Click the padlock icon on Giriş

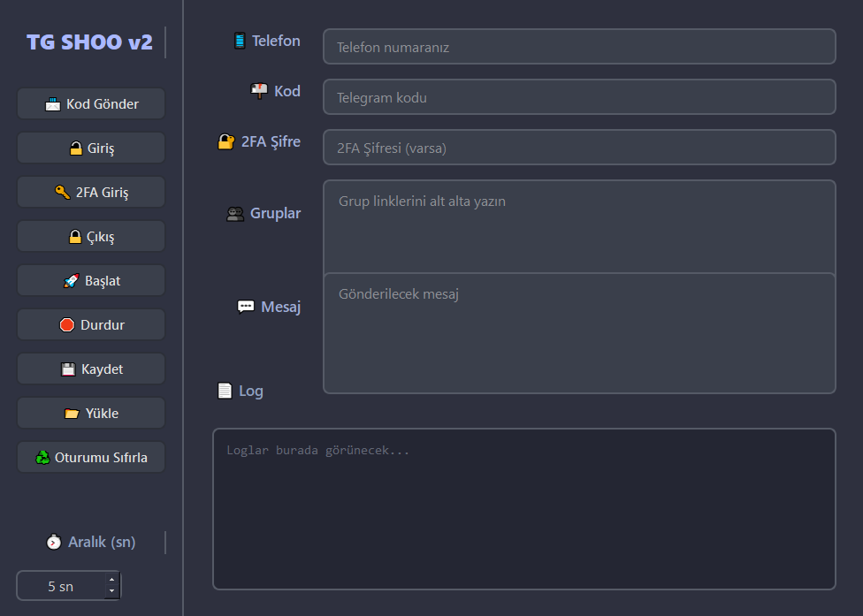(x=76, y=148)
